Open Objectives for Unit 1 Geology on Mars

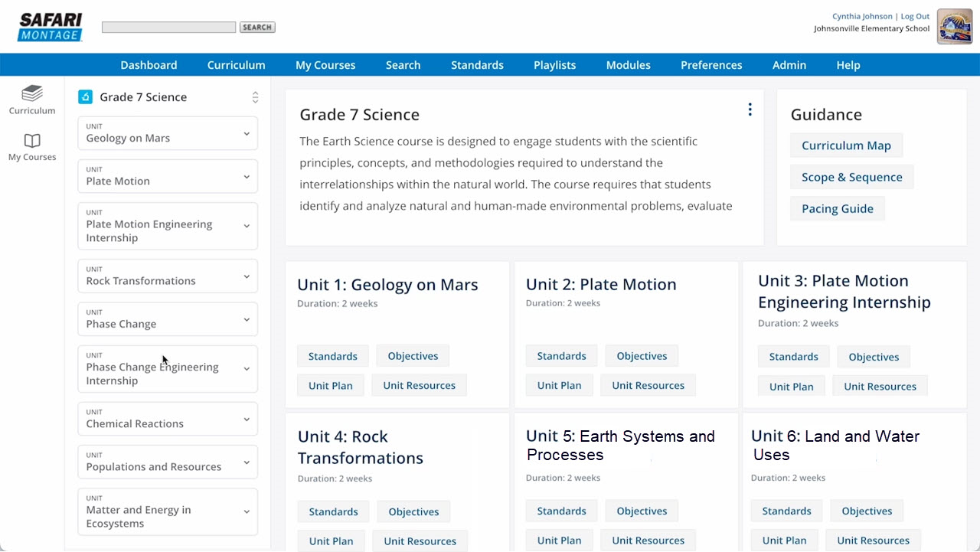(x=413, y=356)
